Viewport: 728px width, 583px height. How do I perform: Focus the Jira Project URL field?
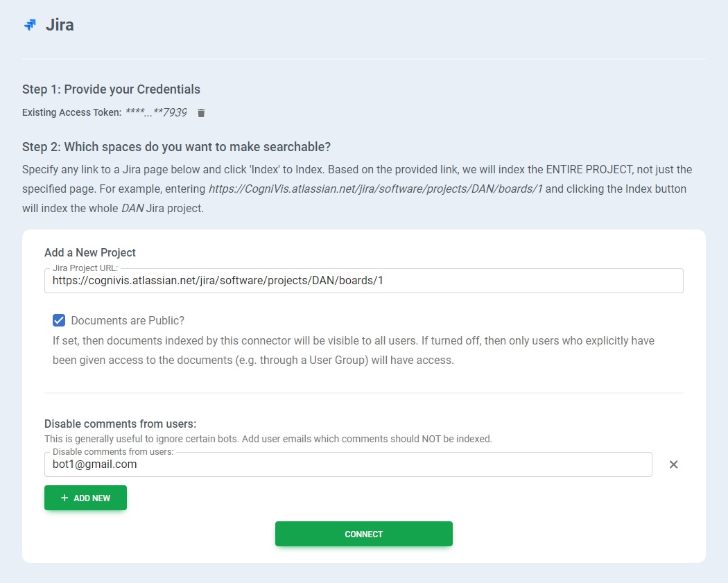tap(363, 281)
